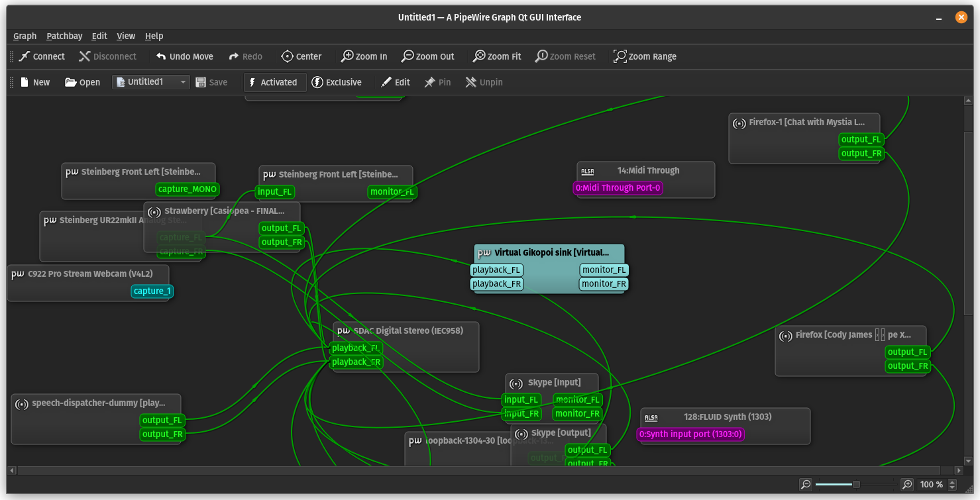Open the Untitled1 patchbay dropdown

point(151,82)
